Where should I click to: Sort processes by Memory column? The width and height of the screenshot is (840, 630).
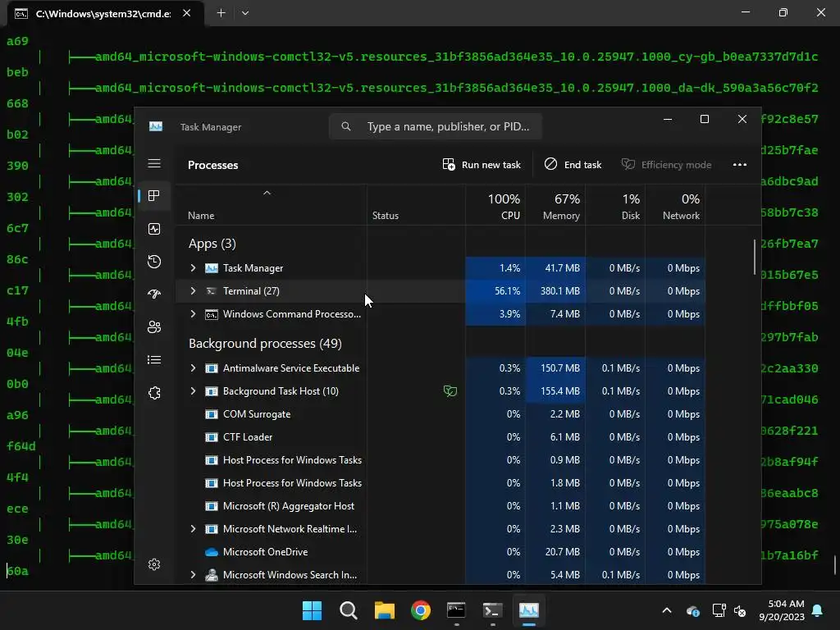point(555,206)
